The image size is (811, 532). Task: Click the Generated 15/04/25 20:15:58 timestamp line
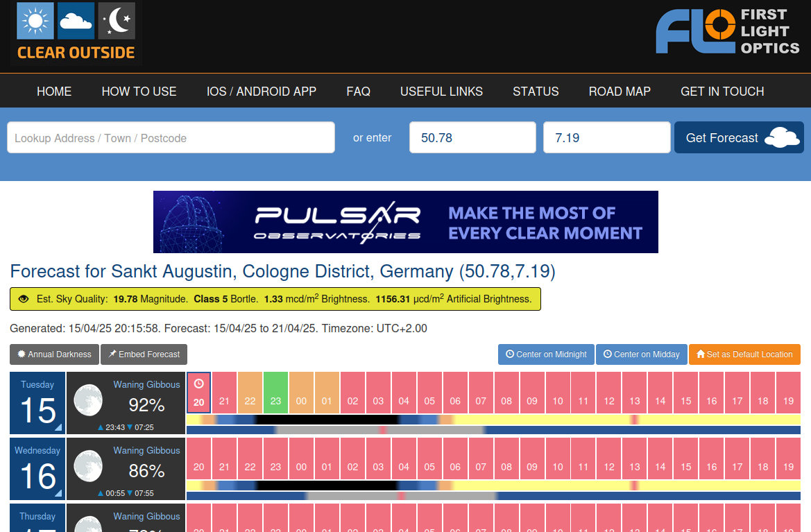(219, 328)
